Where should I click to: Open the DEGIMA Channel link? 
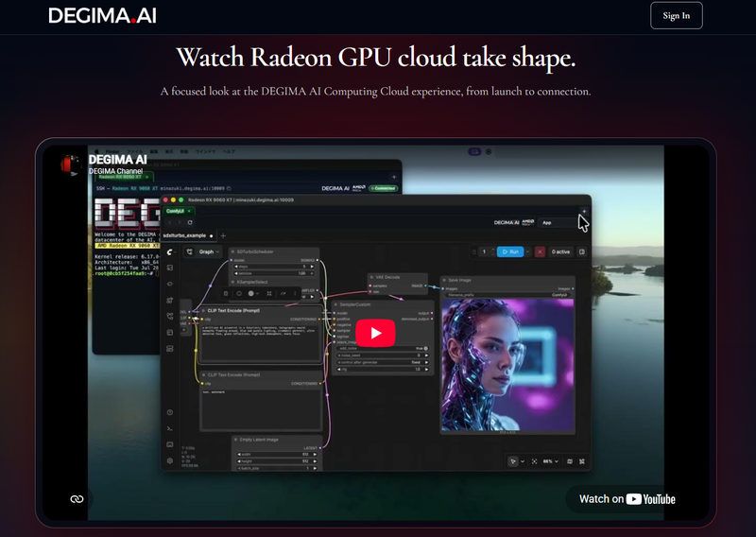pyautogui.click(x=115, y=171)
